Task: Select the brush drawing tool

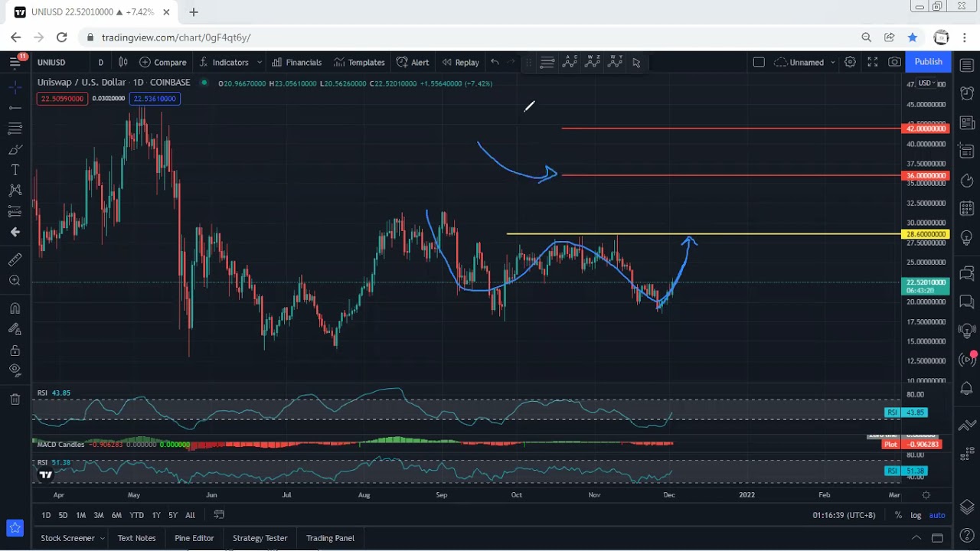Action: [x=15, y=149]
